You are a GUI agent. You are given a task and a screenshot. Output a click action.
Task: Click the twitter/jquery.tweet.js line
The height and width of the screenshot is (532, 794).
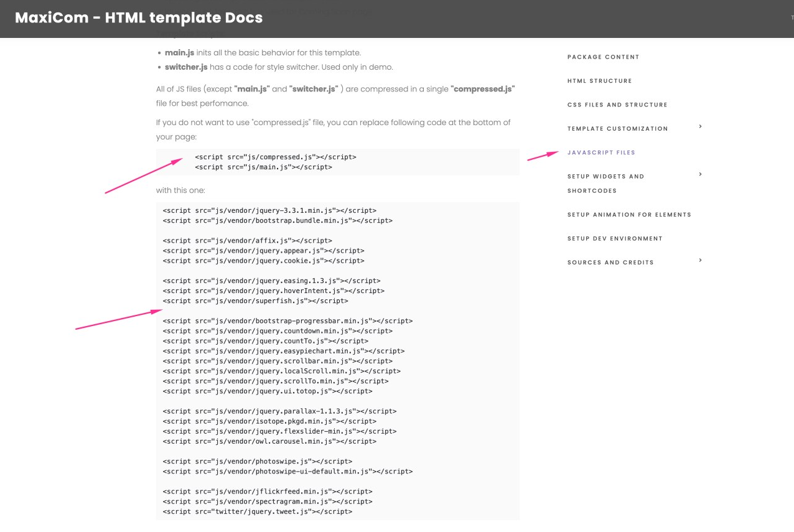(258, 511)
